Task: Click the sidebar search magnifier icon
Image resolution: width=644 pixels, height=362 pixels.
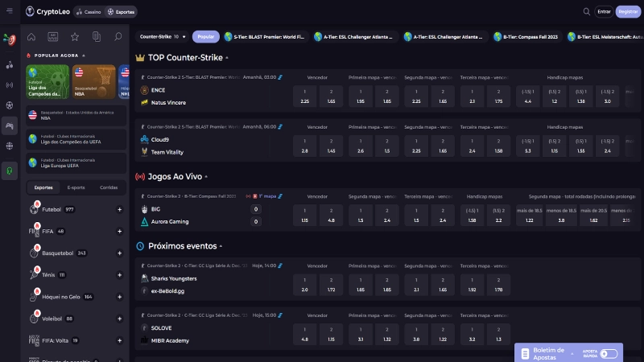Action: click(118, 36)
